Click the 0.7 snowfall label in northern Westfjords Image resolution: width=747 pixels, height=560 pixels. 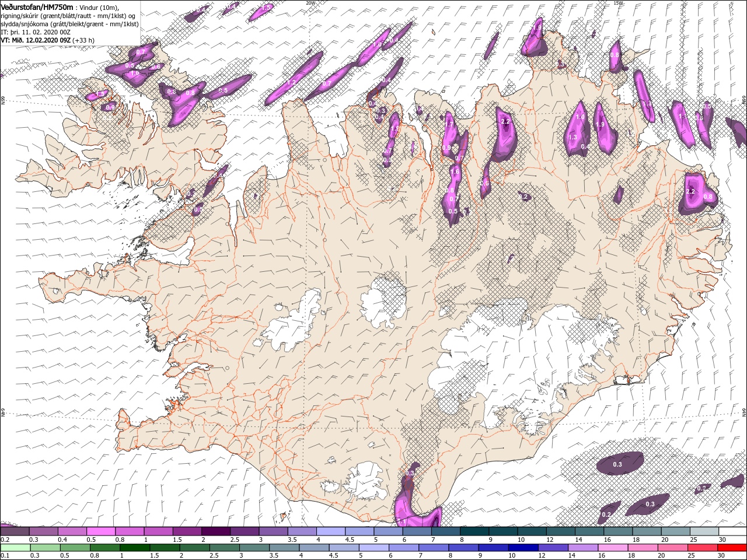pos(141,52)
